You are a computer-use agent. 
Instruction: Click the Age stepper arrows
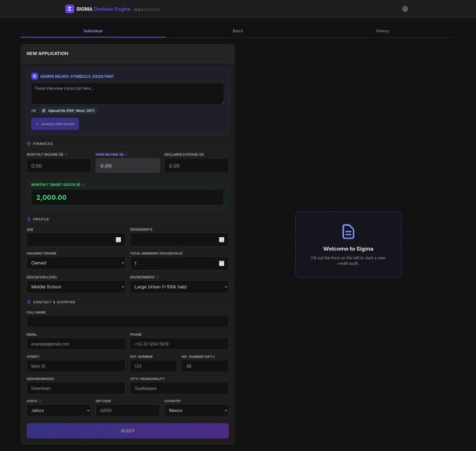[118, 239]
